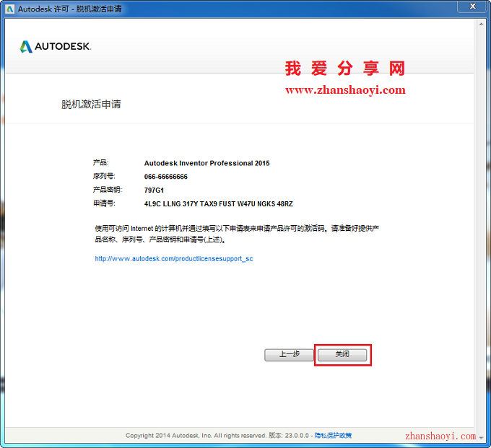Click the Copyright 2014 Autodesk footer text
The height and width of the screenshot is (448, 491).
196,435
